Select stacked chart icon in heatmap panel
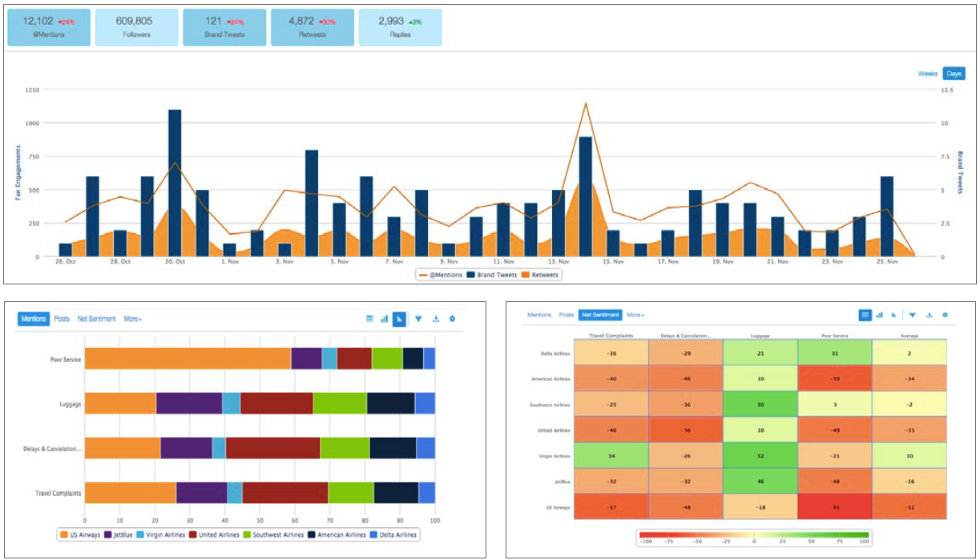980x560 pixels. tap(893, 315)
